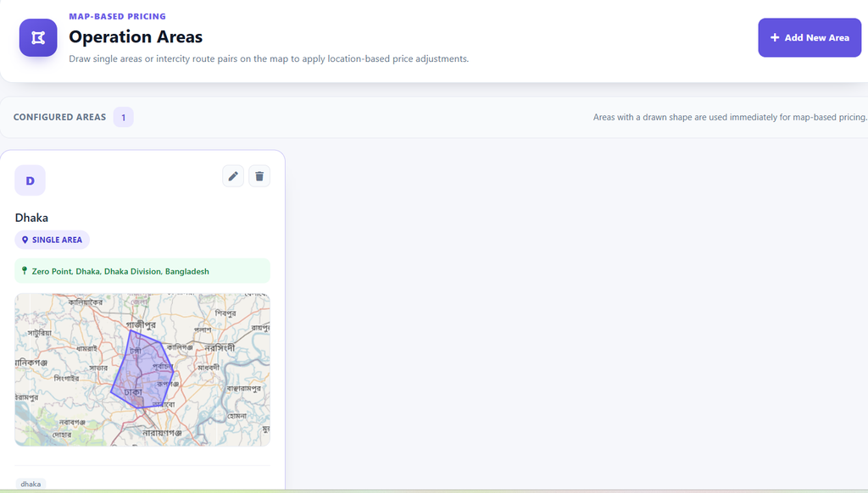This screenshot has width=868, height=493.
Task: Click the pin icon in SINGLE AREA badge
Action: point(25,240)
